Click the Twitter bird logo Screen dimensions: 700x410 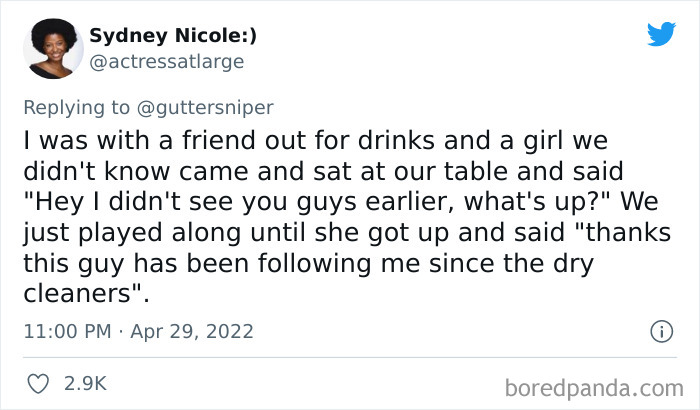pyautogui.click(x=661, y=34)
